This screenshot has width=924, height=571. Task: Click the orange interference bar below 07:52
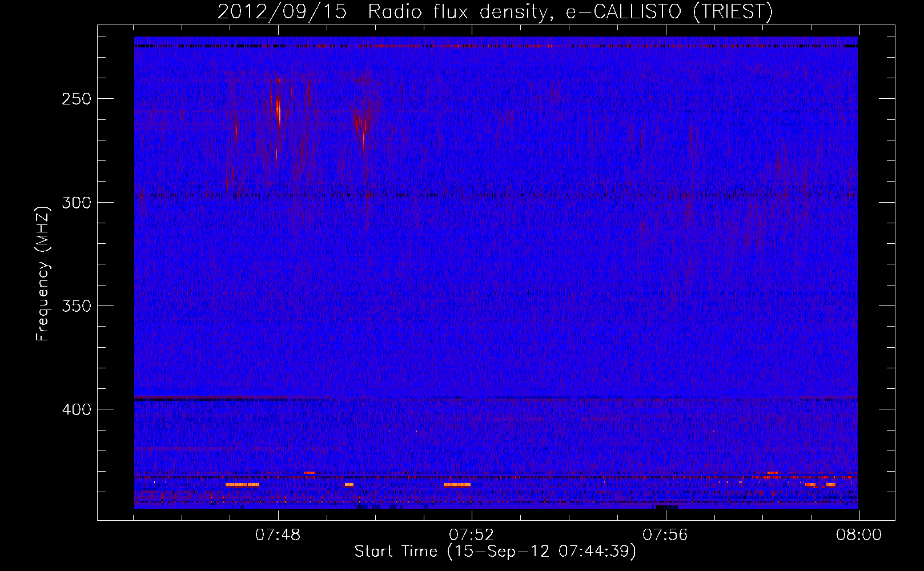click(457, 485)
